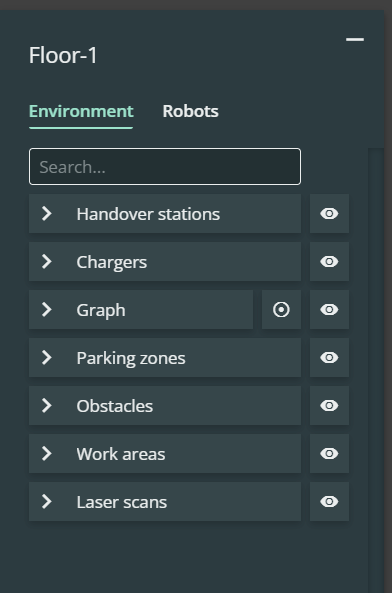Hide Work areas with eye icon
This screenshot has height=593, width=392.
click(329, 454)
